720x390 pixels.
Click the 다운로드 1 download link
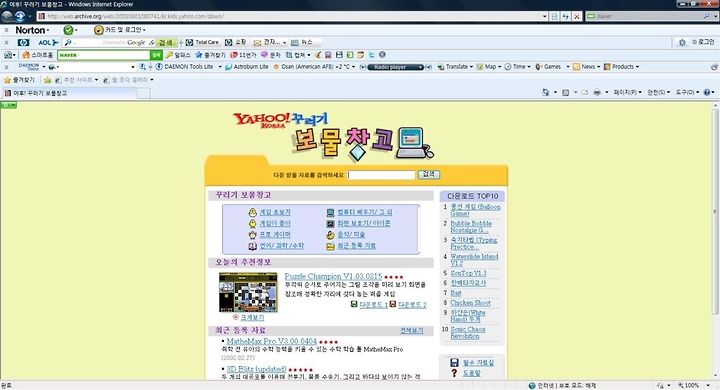(373, 305)
